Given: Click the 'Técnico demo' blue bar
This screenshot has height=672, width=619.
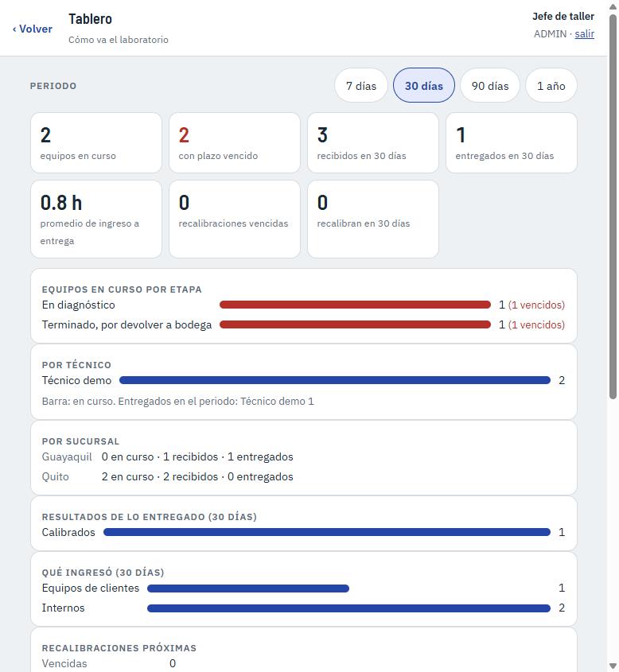Looking at the screenshot, I should pos(335,380).
